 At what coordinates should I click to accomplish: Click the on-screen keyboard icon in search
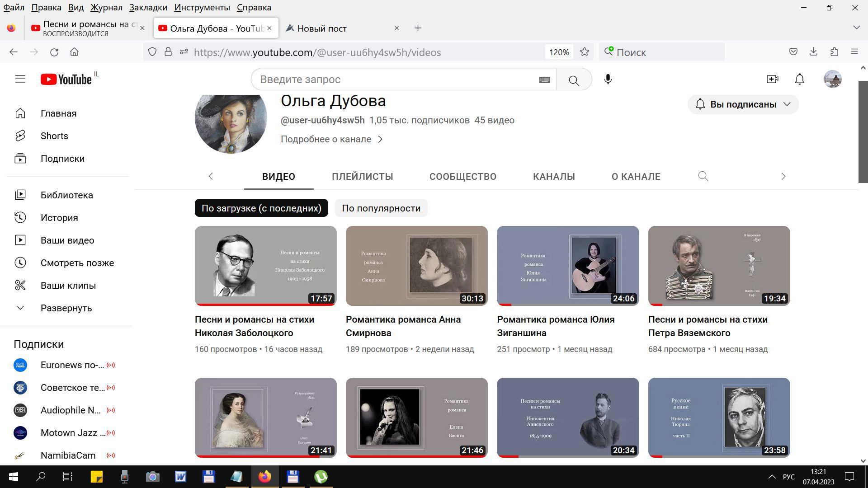click(544, 80)
